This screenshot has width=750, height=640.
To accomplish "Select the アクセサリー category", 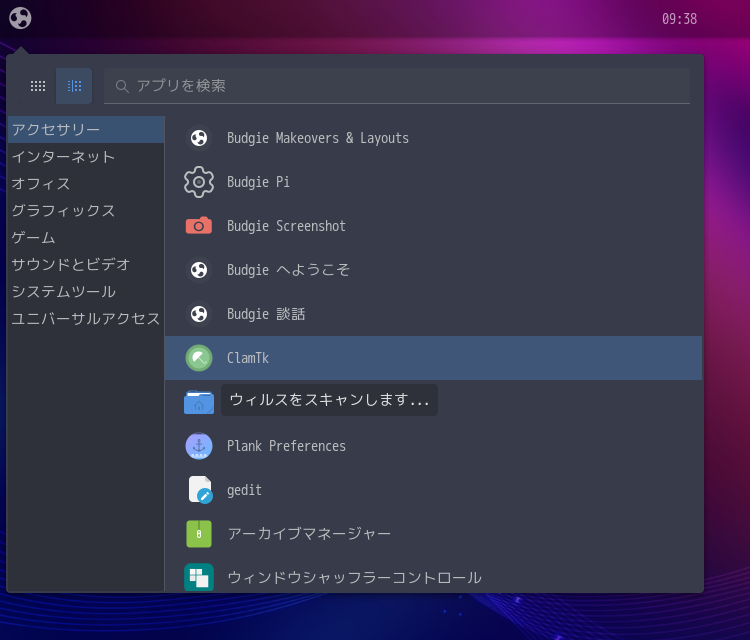I will [x=86, y=130].
